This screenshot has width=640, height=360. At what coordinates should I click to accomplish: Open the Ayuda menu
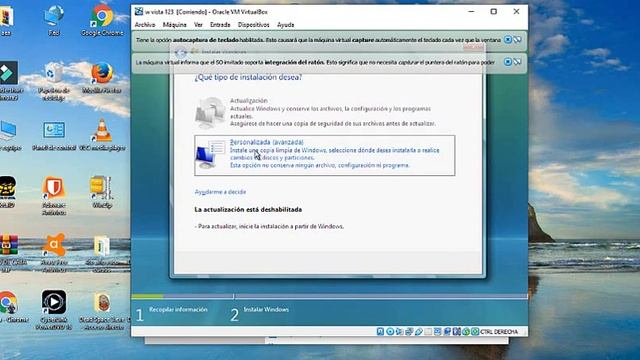point(285,25)
